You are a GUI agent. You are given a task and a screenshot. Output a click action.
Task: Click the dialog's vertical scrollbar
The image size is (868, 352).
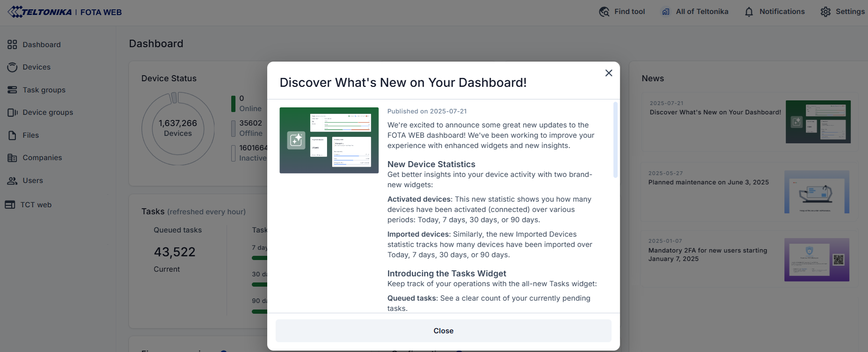[x=615, y=140]
